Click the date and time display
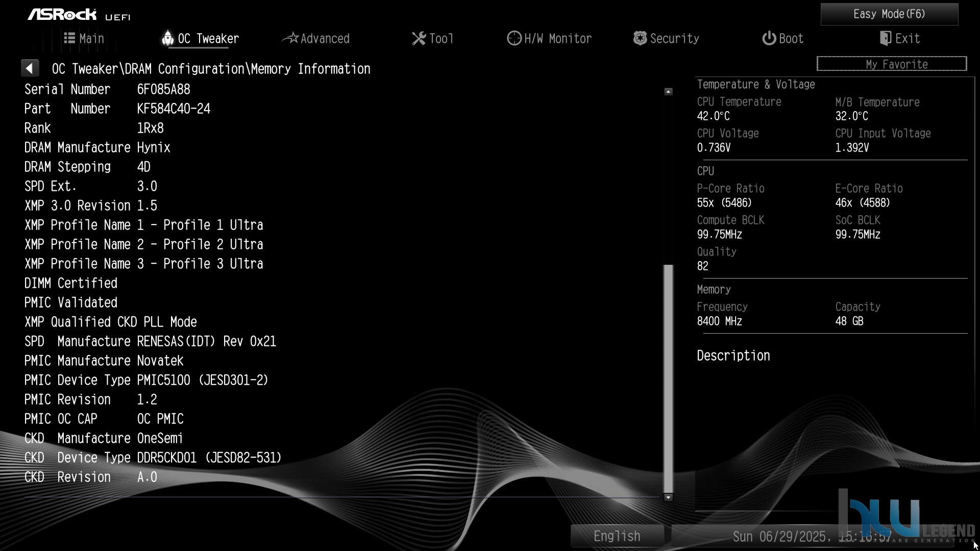 coord(812,536)
